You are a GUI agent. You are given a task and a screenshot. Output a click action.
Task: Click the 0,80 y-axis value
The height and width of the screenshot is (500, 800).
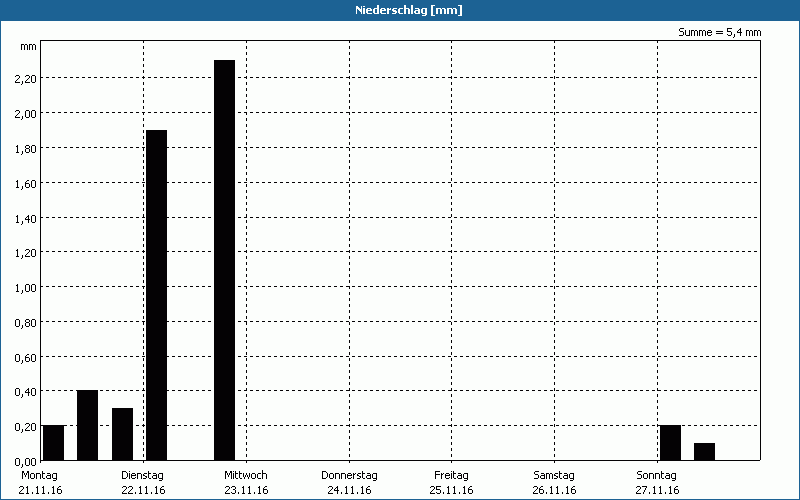point(25,322)
